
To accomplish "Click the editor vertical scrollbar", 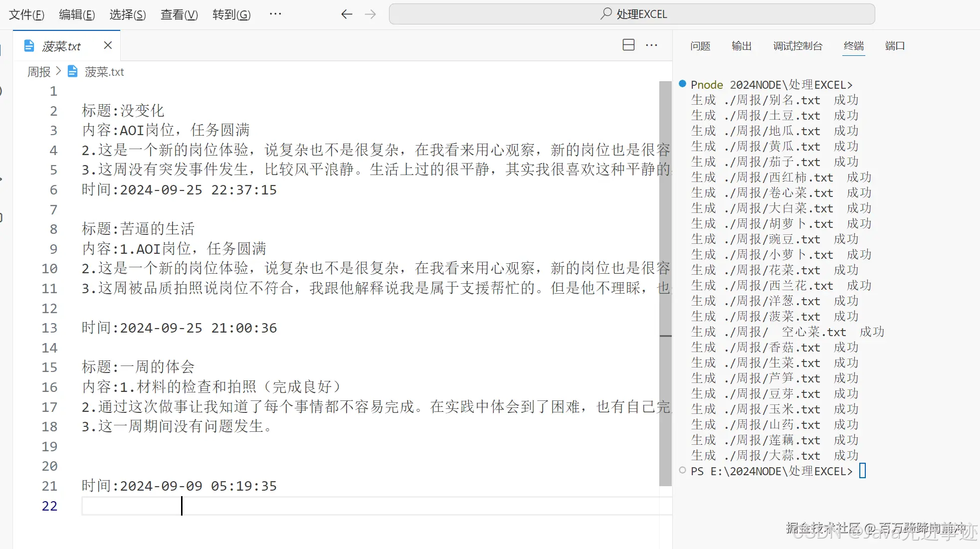I will pyautogui.click(x=665, y=209).
